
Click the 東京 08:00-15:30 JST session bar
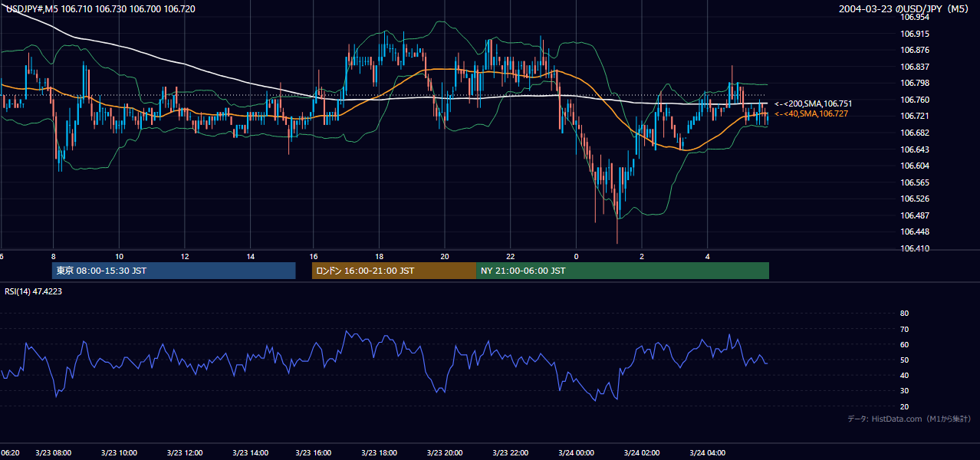coord(173,271)
